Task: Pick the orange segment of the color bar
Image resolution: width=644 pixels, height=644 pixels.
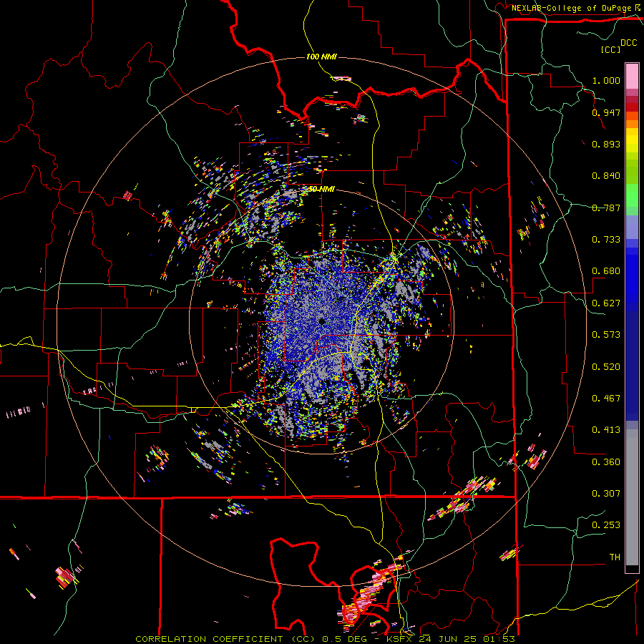Action: [x=632, y=124]
